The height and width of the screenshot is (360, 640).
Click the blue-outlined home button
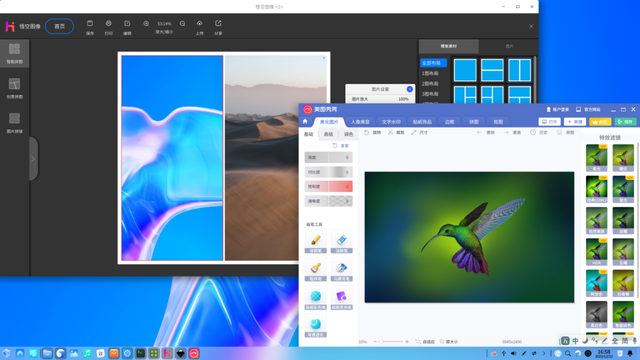click(60, 26)
